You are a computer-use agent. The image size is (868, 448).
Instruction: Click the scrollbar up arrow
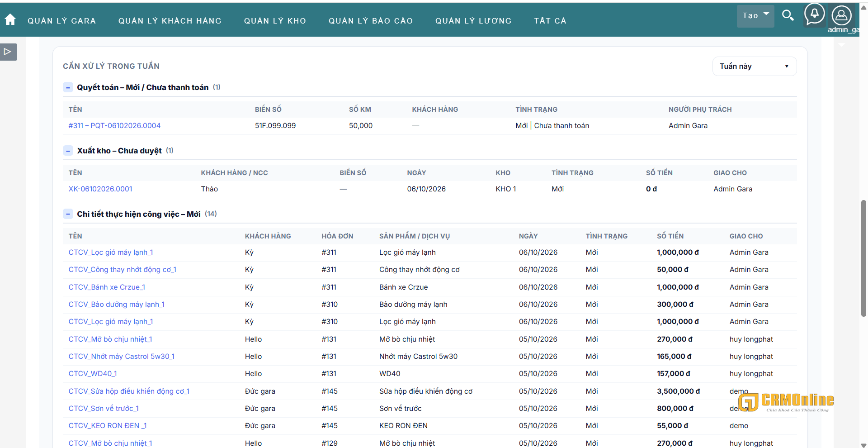863,8
